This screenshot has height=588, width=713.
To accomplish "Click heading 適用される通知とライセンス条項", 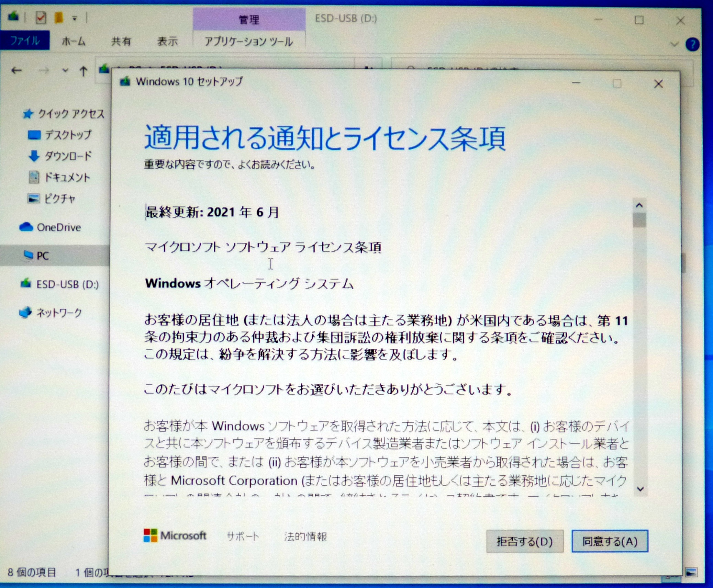I will coord(325,138).
